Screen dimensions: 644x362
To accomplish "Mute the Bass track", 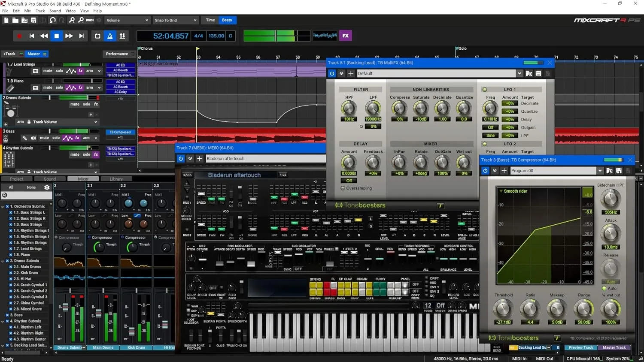I will 44,138.
